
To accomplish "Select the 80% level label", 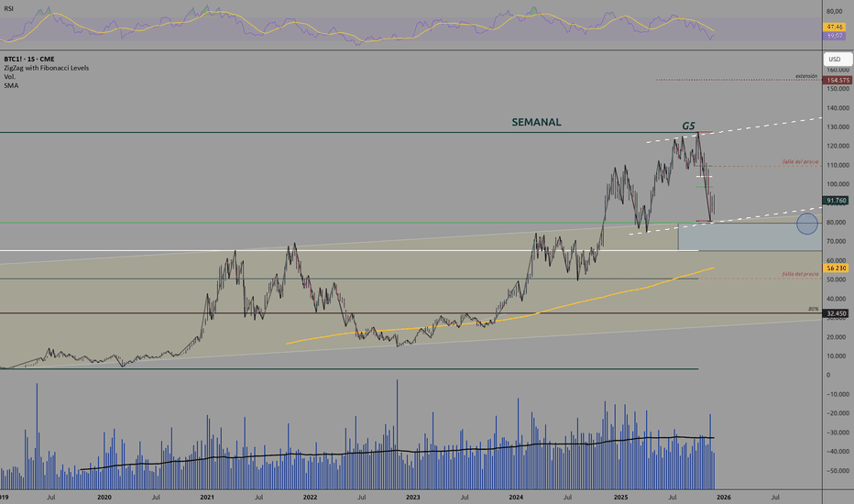I will click(814, 309).
